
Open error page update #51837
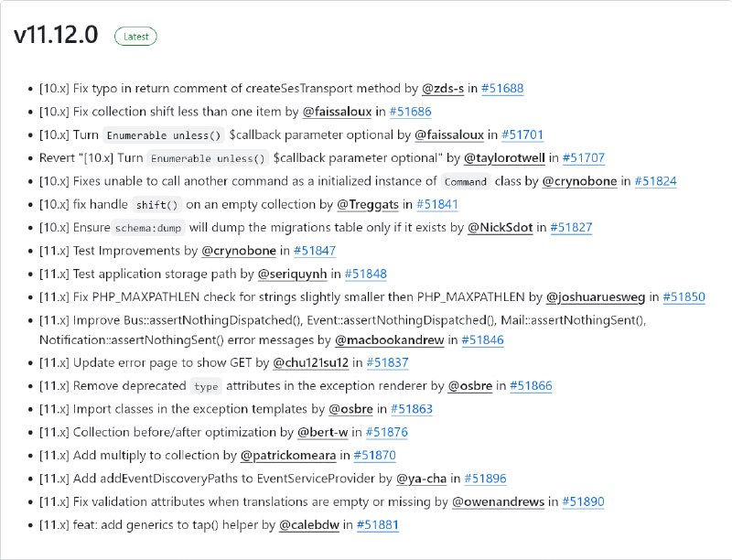tap(387, 362)
